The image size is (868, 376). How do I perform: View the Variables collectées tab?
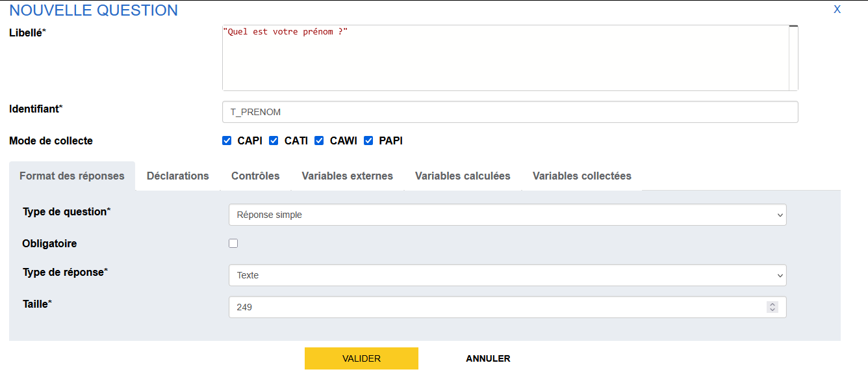tap(581, 176)
